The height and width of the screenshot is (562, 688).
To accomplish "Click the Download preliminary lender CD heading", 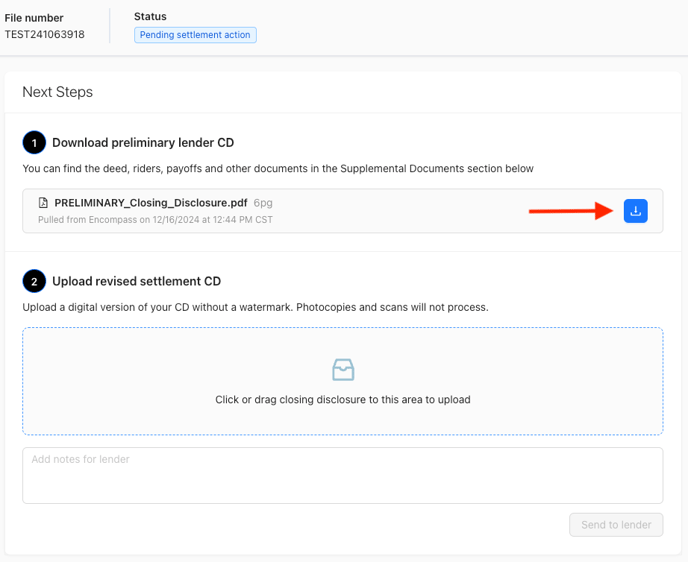I will tap(143, 143).
